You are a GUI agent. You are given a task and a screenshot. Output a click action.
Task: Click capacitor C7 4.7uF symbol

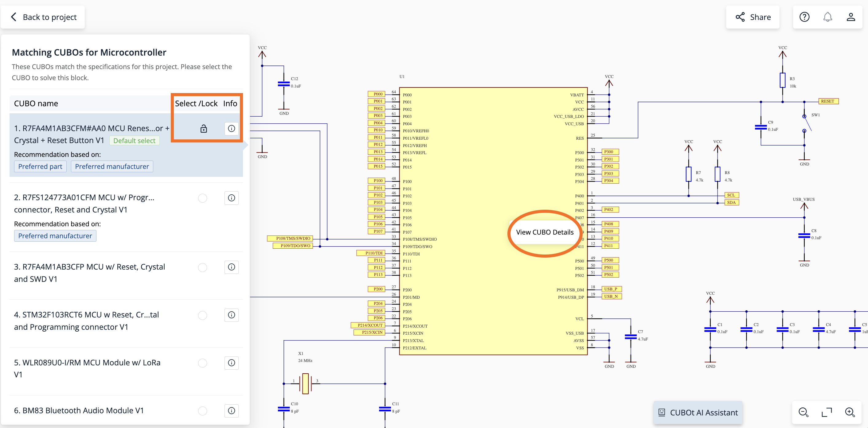631,337
